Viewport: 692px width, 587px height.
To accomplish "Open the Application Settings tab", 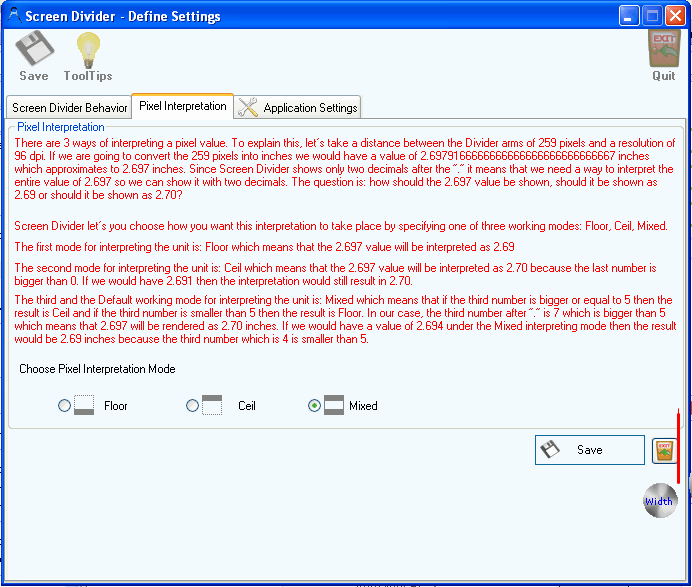I will pyautogui.click(x=297, y=107).
